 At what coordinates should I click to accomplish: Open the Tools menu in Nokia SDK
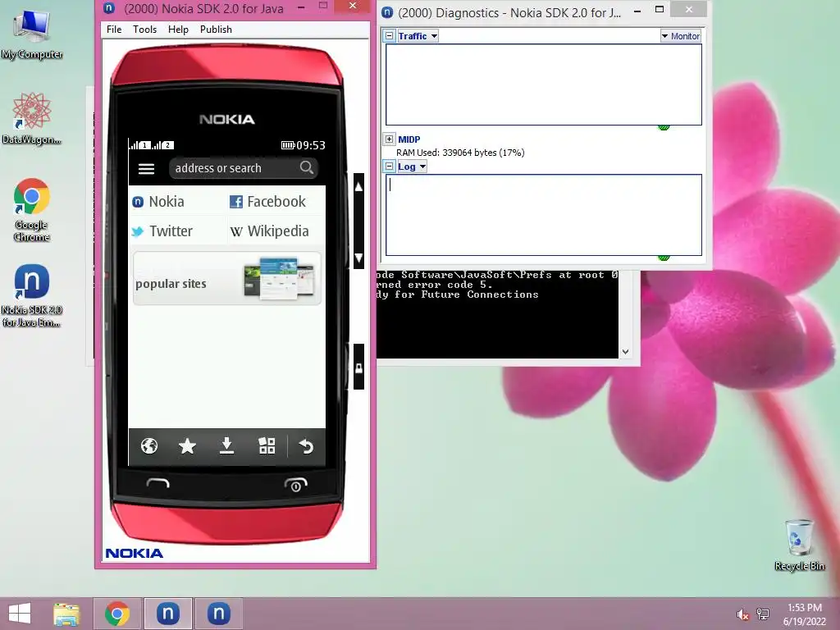pos(144,30)
